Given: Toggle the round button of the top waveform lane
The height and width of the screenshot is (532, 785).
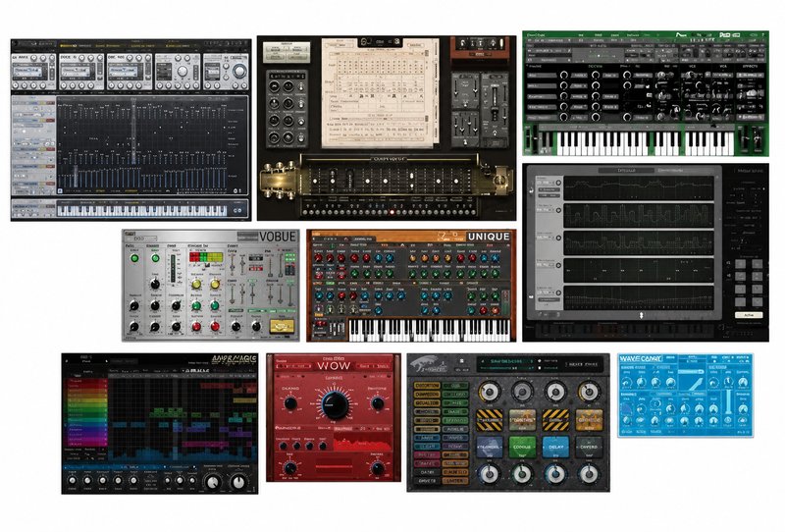Looking at the screenshot, I should coord(558,183).
